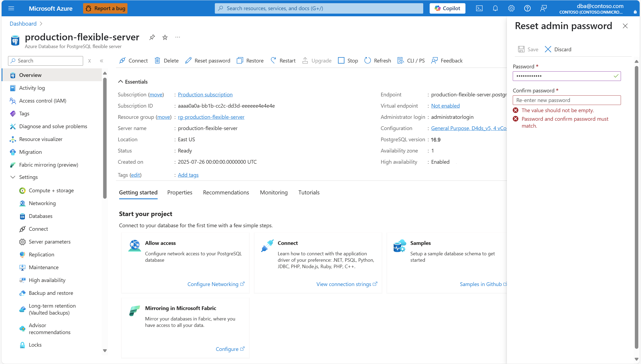641x364 pixels.
Task: Click the Production subscription link
Action: pyautogui.click(x=205, y=95)
